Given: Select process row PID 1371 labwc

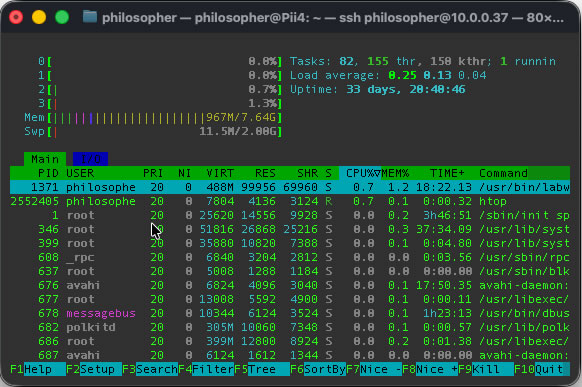Looking at the screenshot, I should tap(290, 187).
